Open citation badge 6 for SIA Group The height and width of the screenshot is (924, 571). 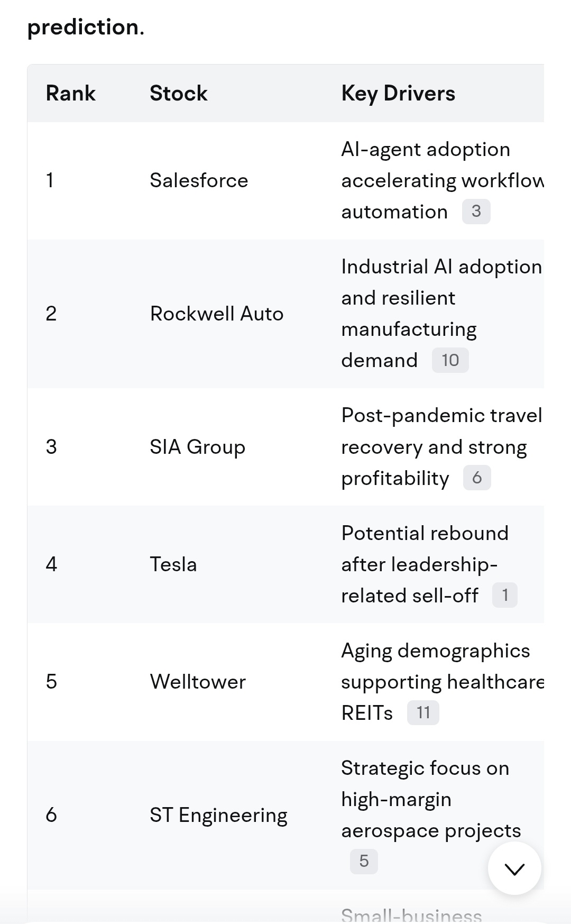click(x=476, y=478)
